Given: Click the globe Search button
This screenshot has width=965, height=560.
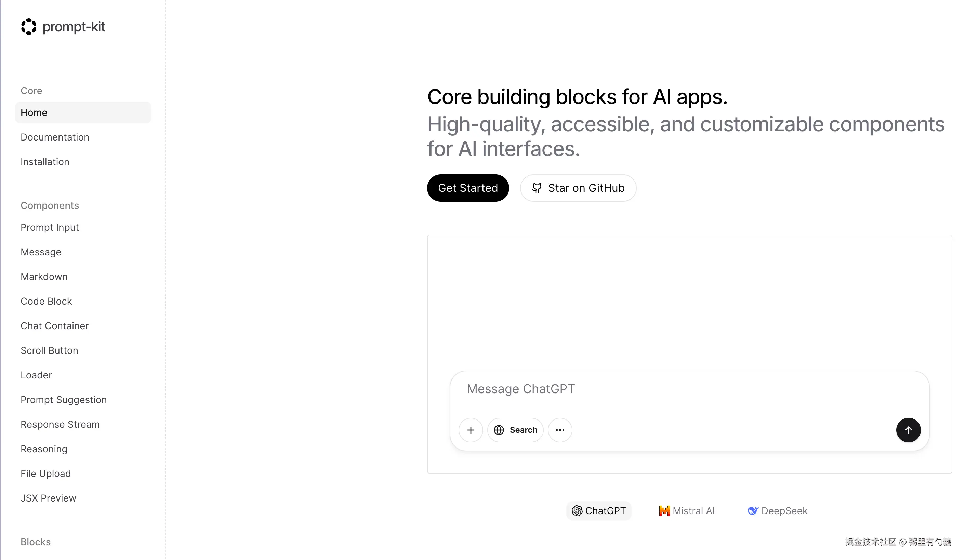Looking at the screenshot, I should pyautogui.click(x=515, y=430).
